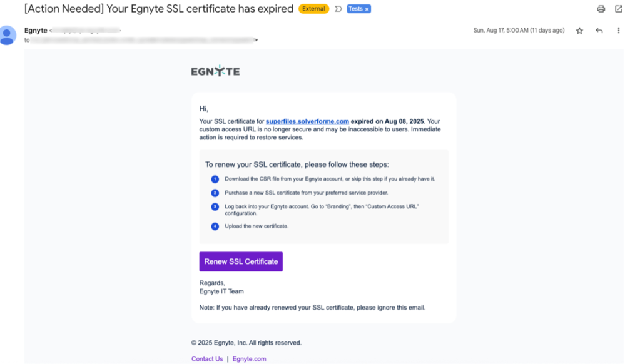Image resolution: width=625 pixels, height=364 pixels.
Task: Click the Tests label chip
Action: tap(355, 9)
